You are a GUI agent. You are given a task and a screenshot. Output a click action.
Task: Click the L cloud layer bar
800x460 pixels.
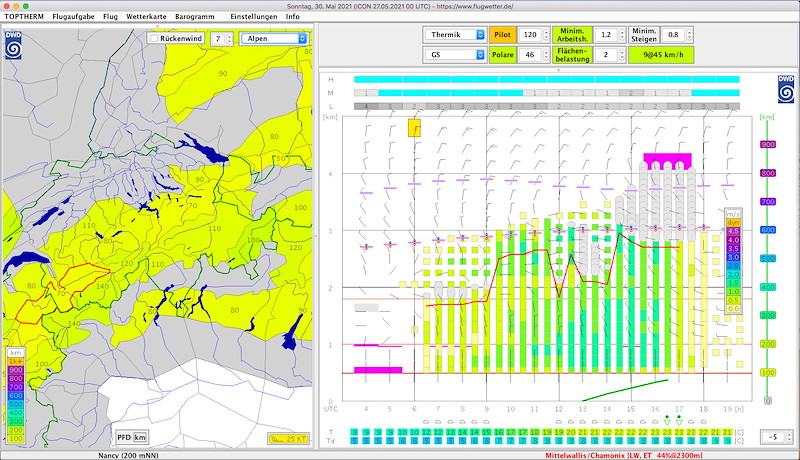[x=547, y=107]
